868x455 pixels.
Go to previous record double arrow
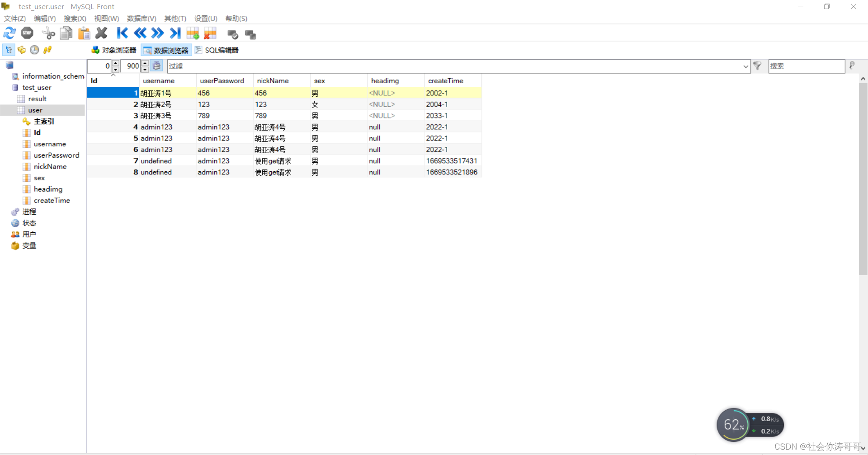[140, 33]
